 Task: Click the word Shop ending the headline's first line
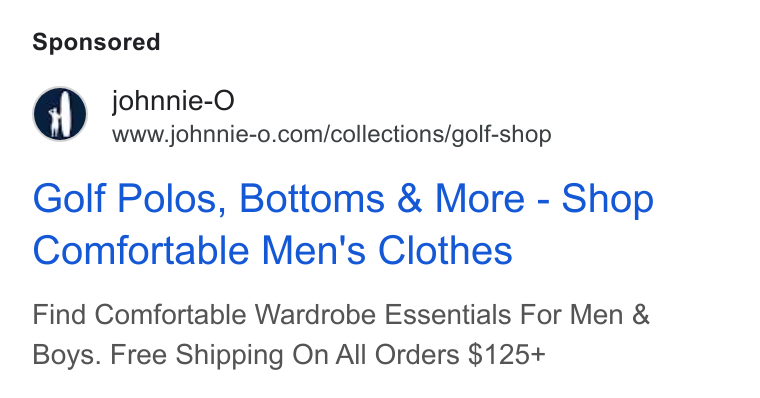tap(608, 200)
